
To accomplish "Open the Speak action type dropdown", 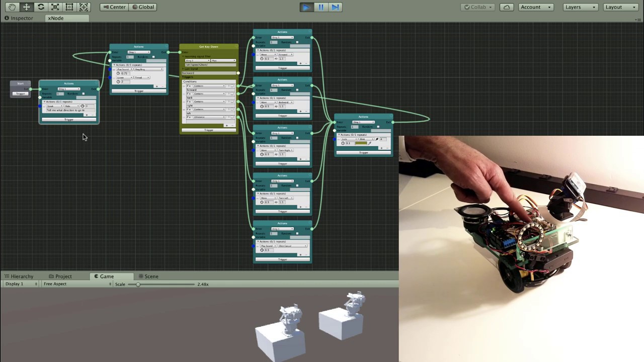I will pos(54,106).
